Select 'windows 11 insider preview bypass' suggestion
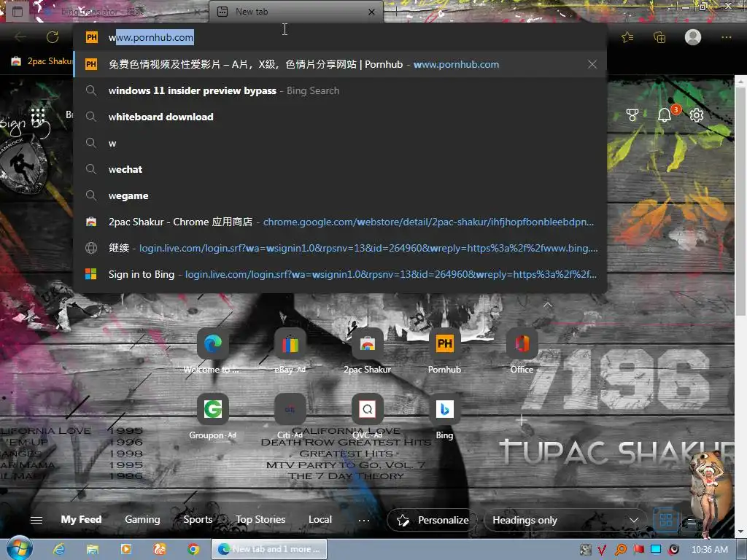Viewport: 747px width, 560px height. (340, 90)
